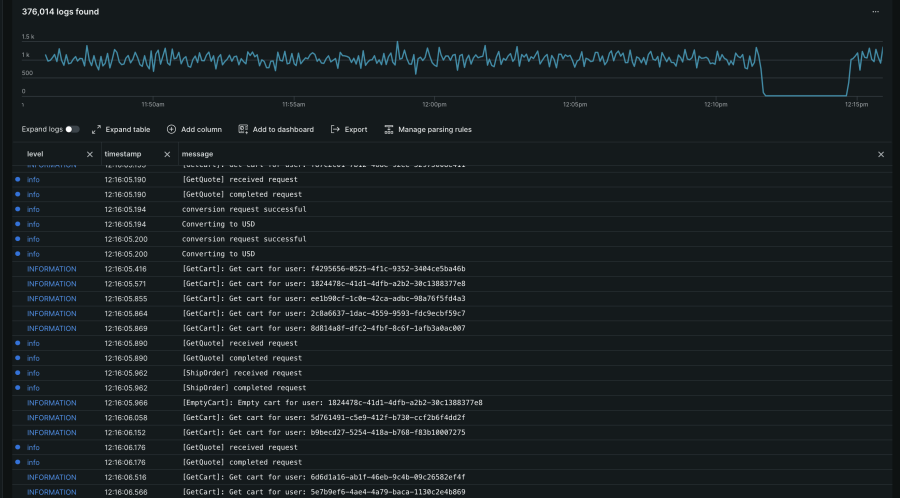This screenshot has width=900, height=498.
Task: Click the Add column plus icon
Action: tap(172, 129)
